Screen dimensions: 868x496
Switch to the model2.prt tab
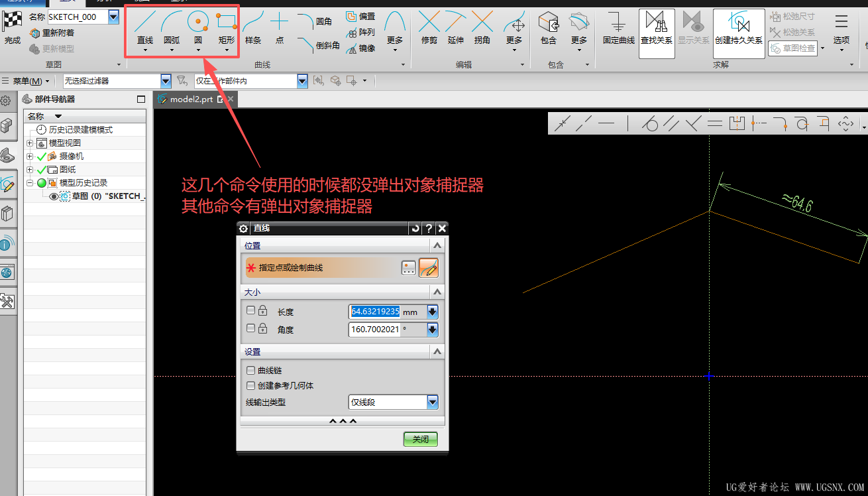(x=191, y=99)
